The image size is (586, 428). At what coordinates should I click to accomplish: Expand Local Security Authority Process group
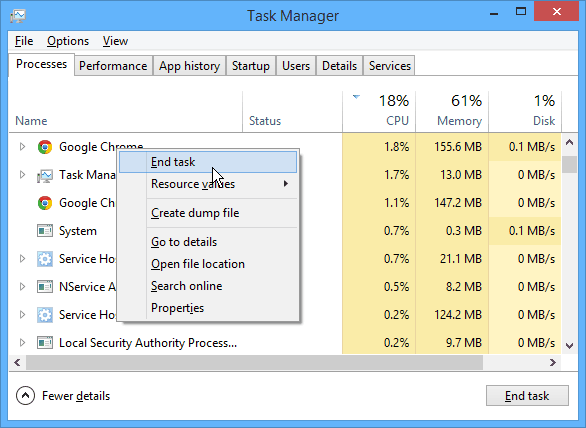coord(22,342)
